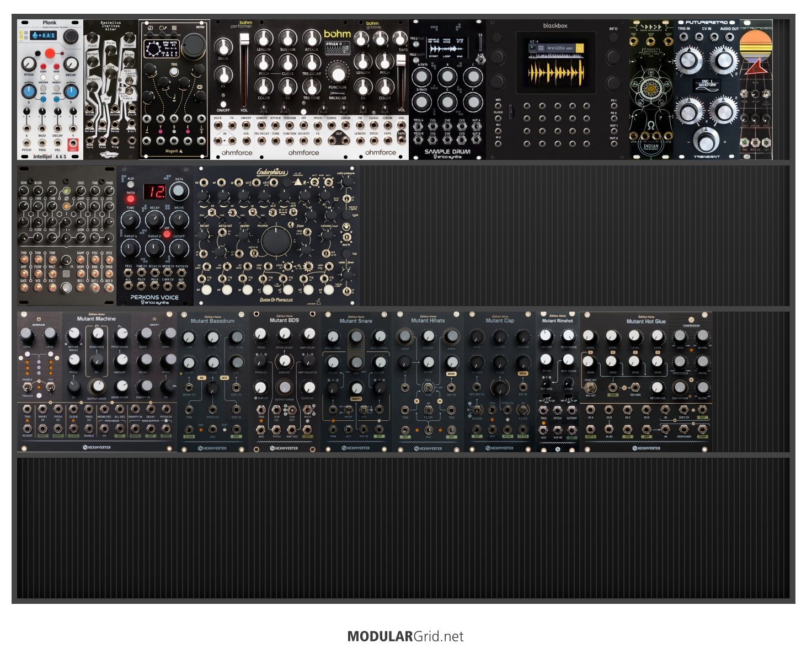Click the fm2x chip graphic on bohm

click(x=338, y=48)
